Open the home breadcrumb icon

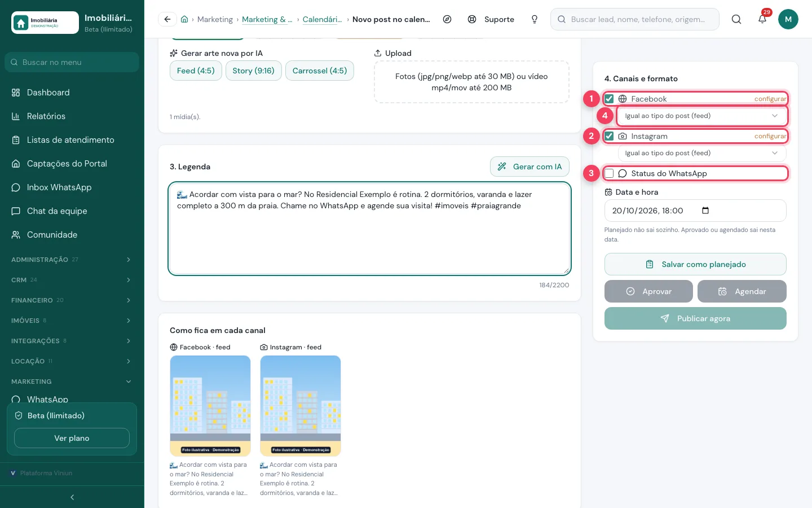pyautogui.click(x=184, y=19)
